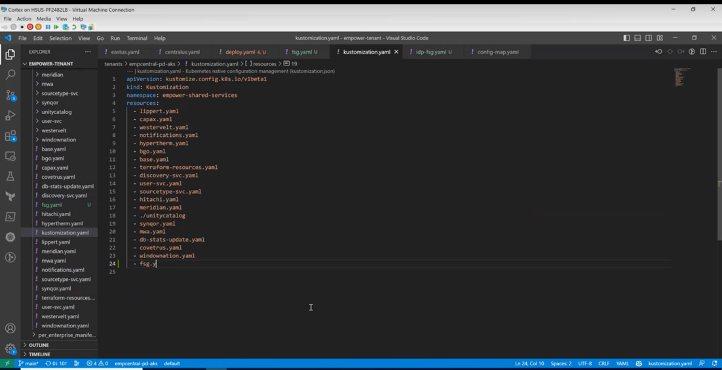
Task: Expand the OUTLINE section
Action: click(x=59, y=345)
